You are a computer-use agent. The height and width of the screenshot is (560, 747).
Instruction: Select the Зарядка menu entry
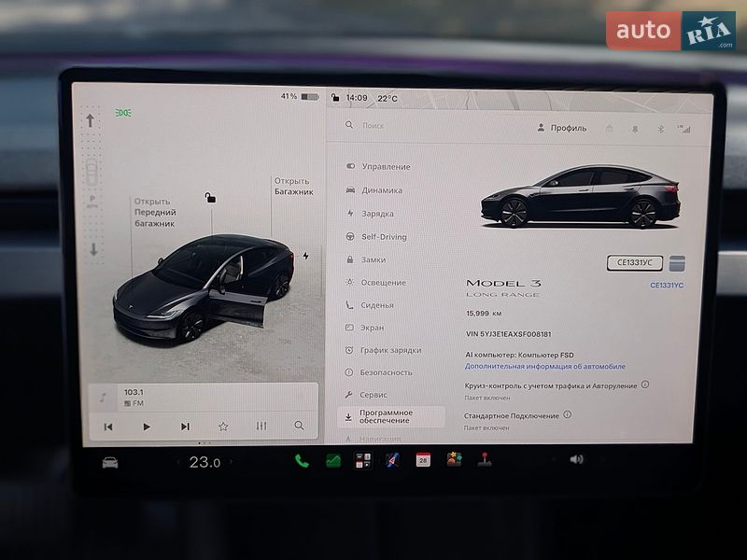coord(370,214)
